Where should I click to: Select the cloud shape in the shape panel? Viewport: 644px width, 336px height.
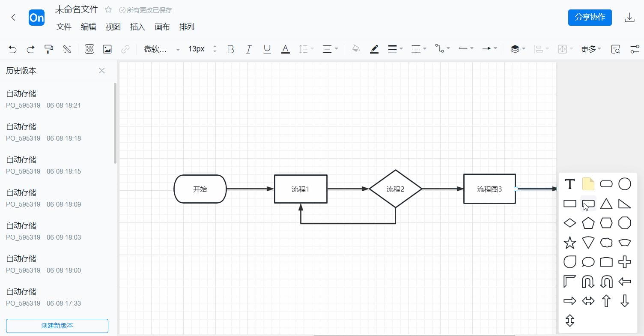tap(606, 243)
